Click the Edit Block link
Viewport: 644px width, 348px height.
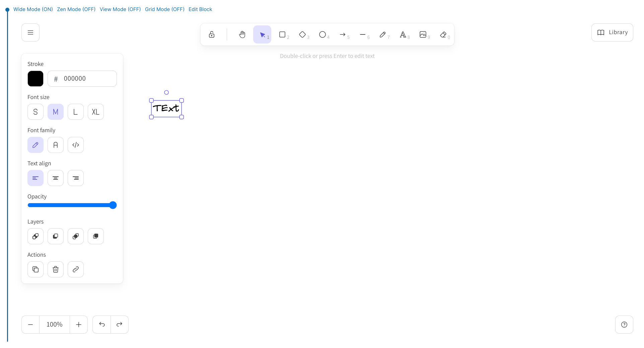200,9
